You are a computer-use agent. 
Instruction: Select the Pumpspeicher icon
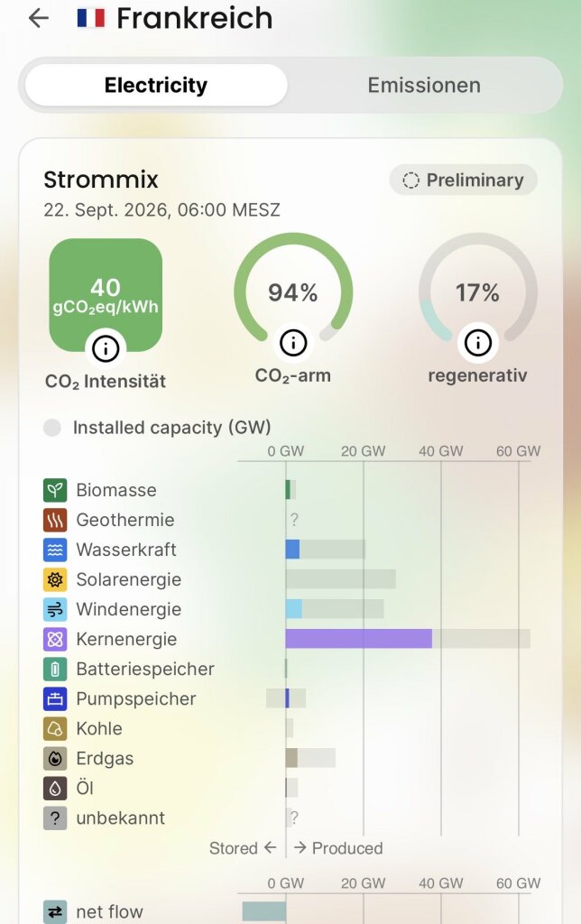pyautogui.click(x=55, y=699)
